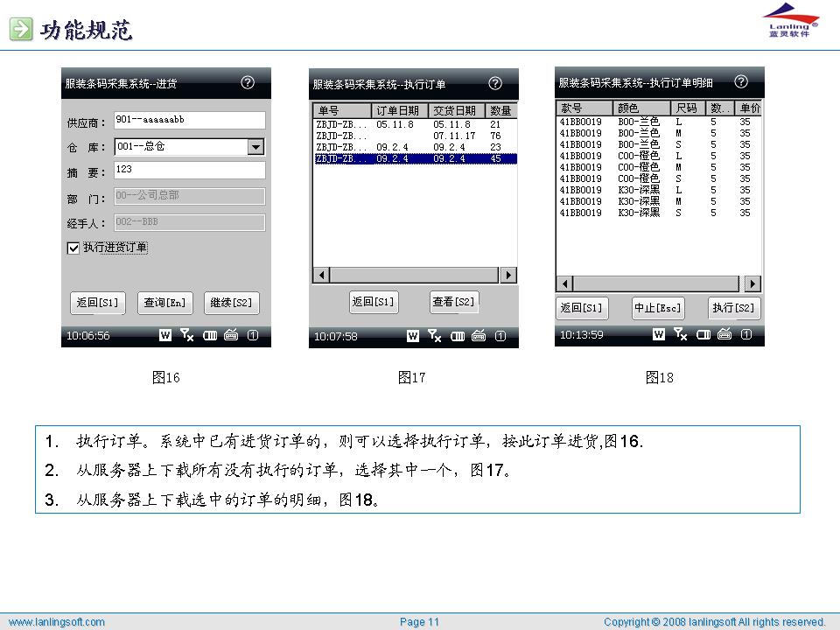Click right scroll arrow in 执行订单 list
This screenshot has width=840, height=630.
[508, 275]
